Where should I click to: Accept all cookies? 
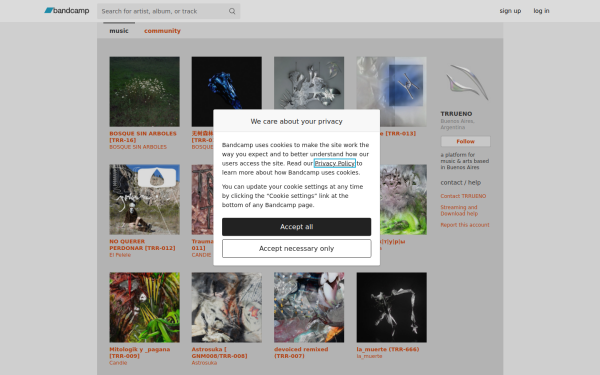click(x=297, y=227)
